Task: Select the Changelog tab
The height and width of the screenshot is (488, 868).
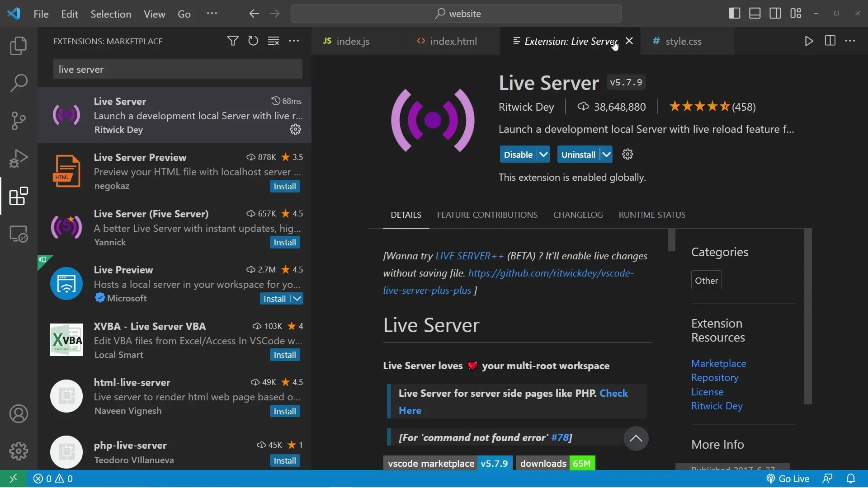Action: click(x=578, y=215)
